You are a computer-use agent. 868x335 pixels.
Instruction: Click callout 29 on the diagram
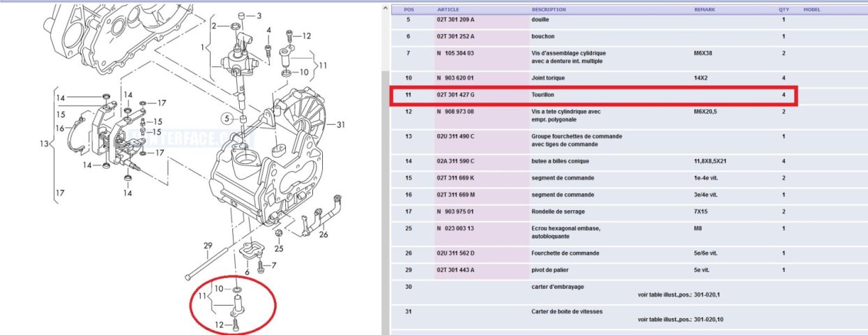click(x=207, y=245)
